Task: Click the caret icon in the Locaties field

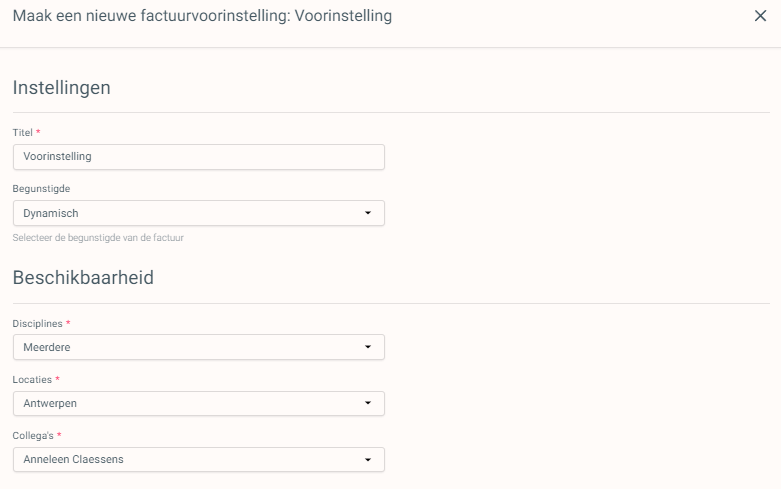Action: (368, 403)
